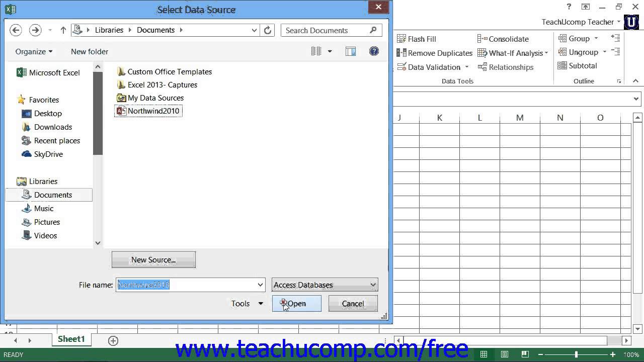Expand the What-If Analysis dropdown
The width and height of the screenshot is (644, 362).
click(x=546, y=53)
